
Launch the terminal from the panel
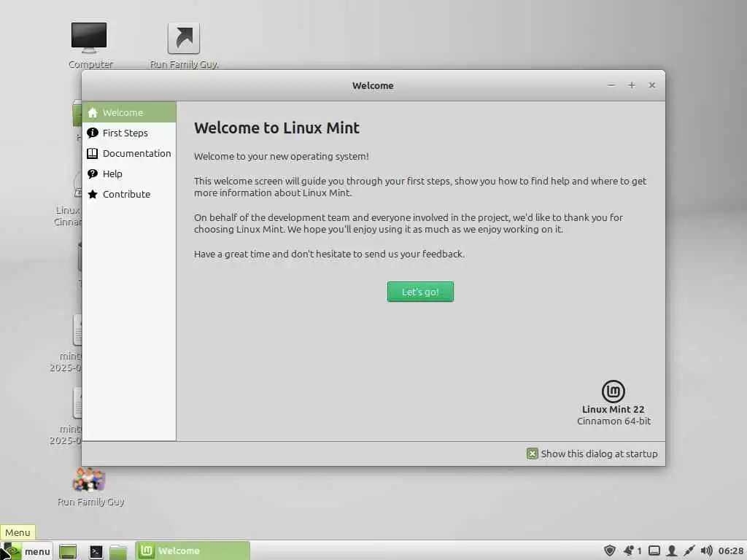pyautogui.click(x=96, y=551)
